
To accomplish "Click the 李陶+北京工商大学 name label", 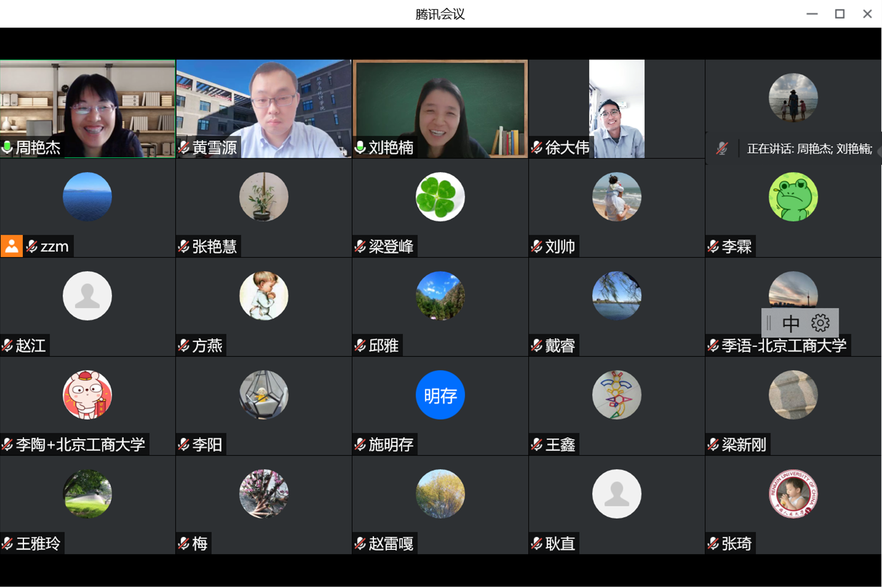I will click(80, 445).
